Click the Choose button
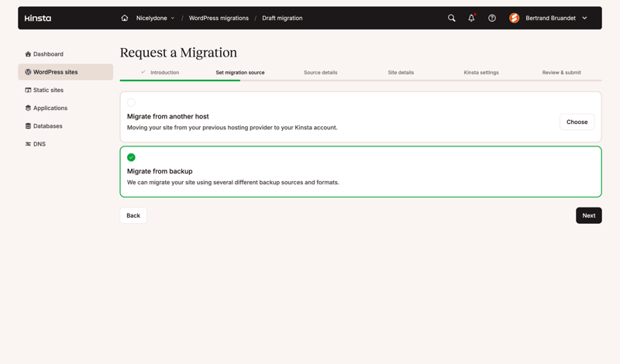 point(577,122)
